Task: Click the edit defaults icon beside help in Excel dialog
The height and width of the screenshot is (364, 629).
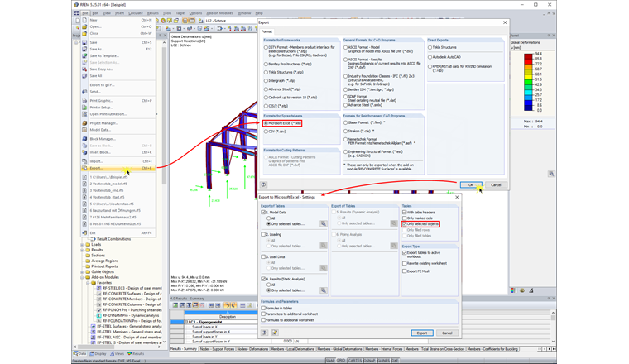Action: pyautogui.click(x=275, y=333)
